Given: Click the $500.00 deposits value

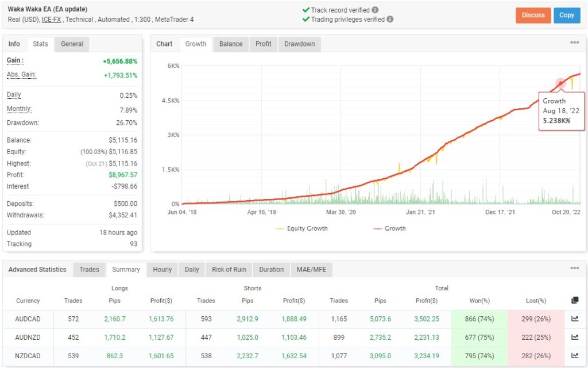Looking at the screenshot, I should point(125,204).
